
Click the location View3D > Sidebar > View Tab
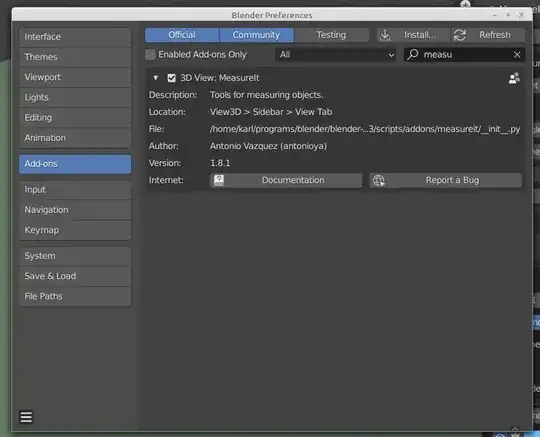(x=271, y=112)
